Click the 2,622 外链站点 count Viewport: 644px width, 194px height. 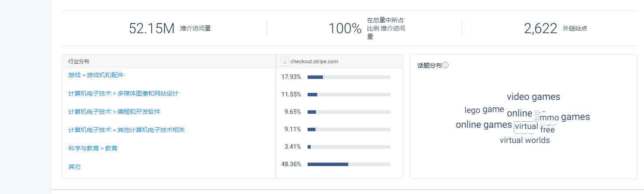pyautogui.click(x=540, y=28)
